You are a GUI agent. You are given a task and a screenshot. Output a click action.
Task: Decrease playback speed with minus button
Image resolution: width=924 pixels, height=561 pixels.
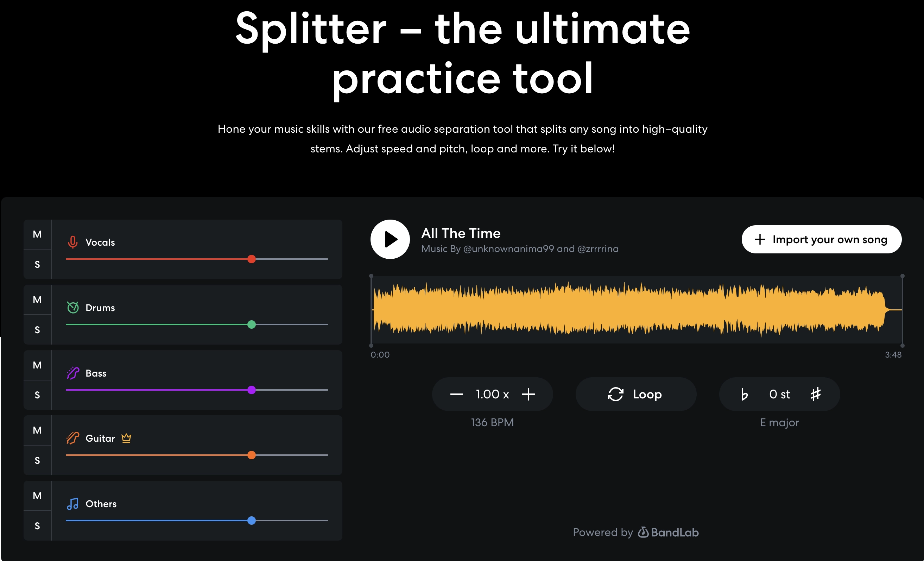click(457, 394)
